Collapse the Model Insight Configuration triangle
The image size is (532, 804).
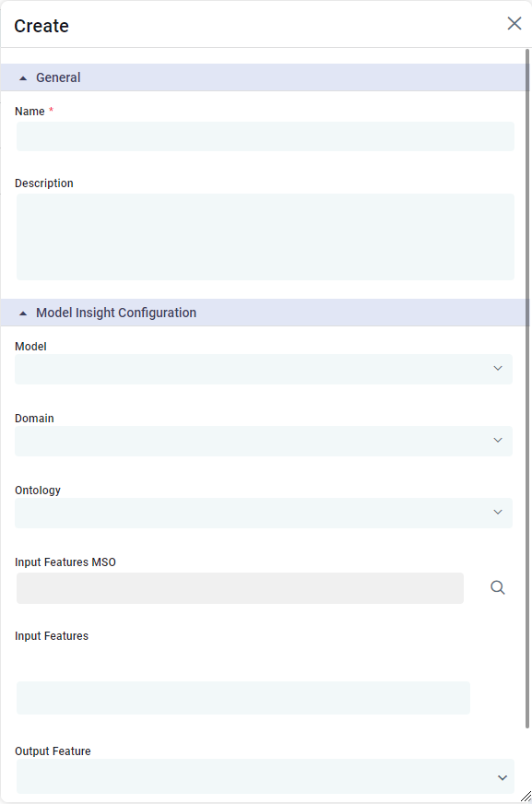coord(23,313)
